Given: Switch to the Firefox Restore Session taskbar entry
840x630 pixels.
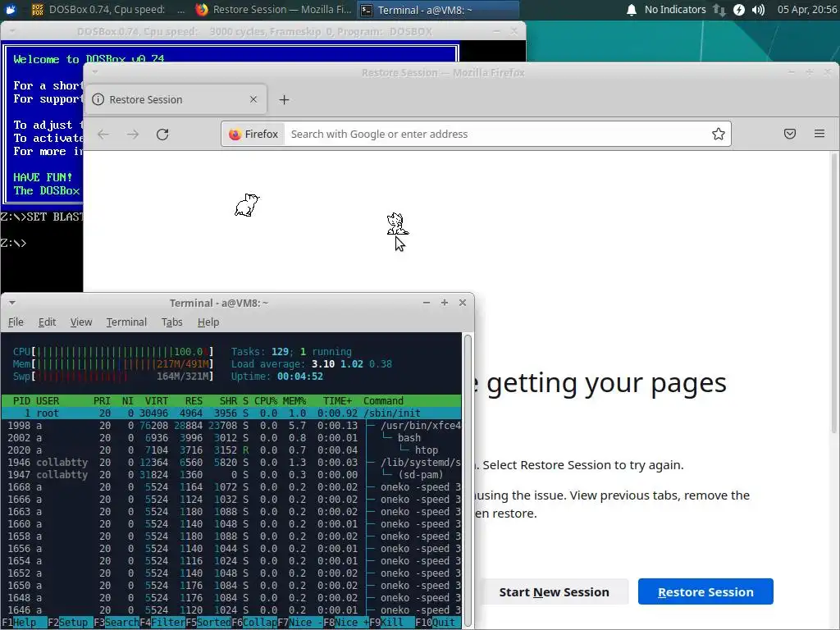Looking at the screenshot, I should 273,10.
